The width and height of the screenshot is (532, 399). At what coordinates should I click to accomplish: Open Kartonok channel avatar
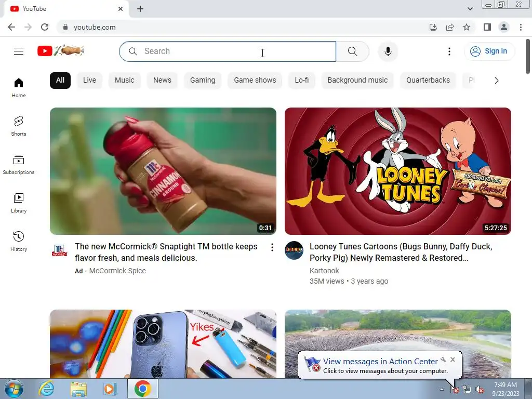click(294, 250)
